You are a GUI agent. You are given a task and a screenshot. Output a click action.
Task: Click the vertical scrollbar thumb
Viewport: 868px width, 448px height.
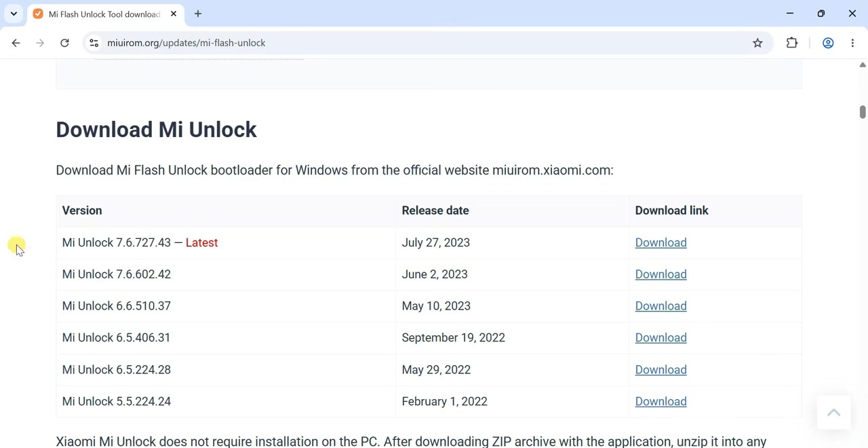[862, 112]
